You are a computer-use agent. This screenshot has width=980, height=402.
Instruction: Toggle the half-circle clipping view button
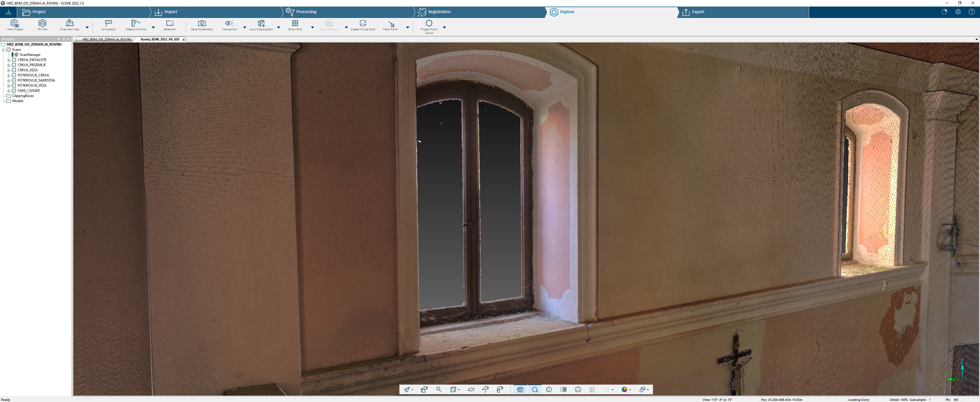549,389
